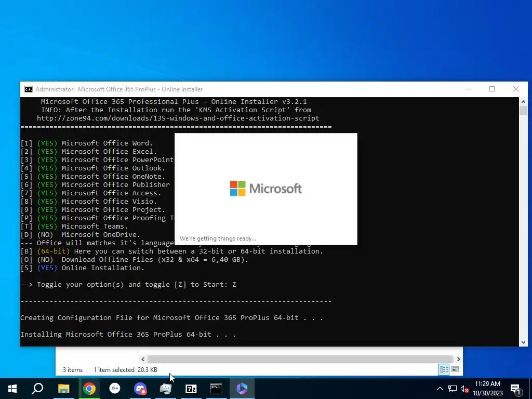Click the "Online Installation." option line
The image size is (532, 399).
83,268
